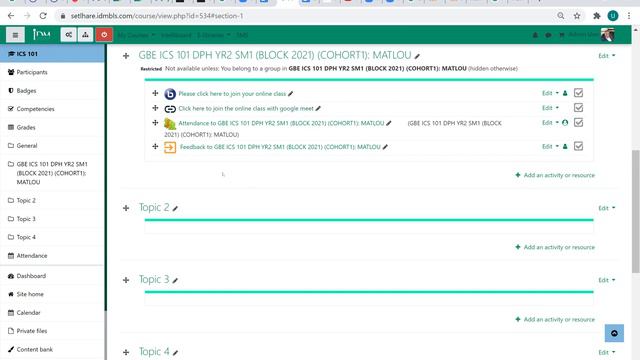Open Edit dropdown for Topic 4
Viewport: 640px width, 360px height.
(607, 352)
